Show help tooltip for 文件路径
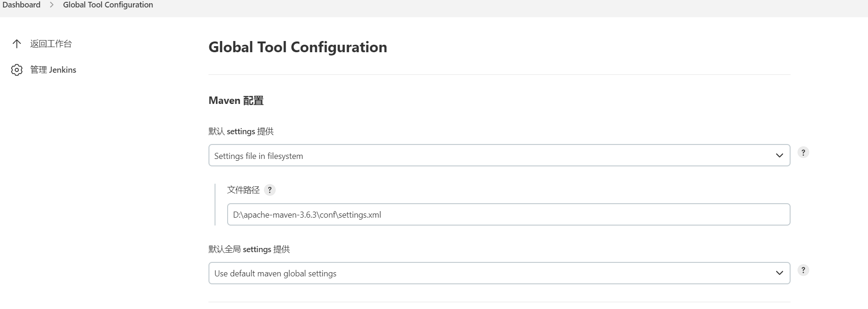The width and height of the screenshot is (868, 309). tap(270, 190)
